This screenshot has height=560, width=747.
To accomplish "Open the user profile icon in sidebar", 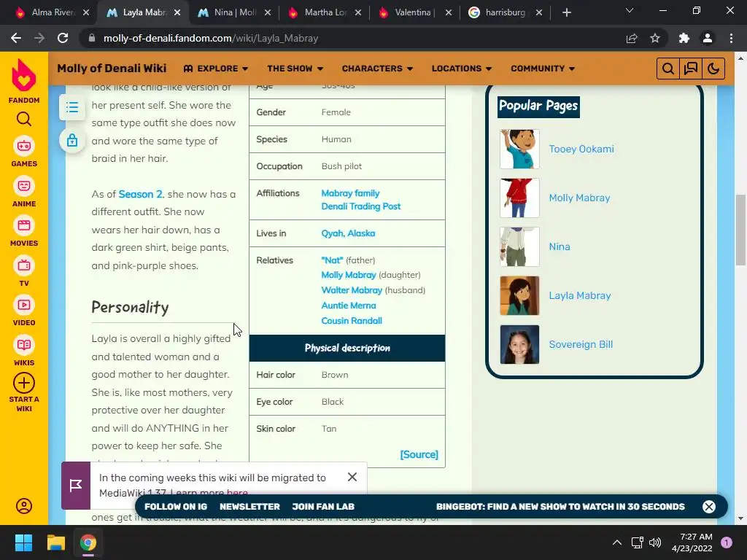I will click(24, 506).
